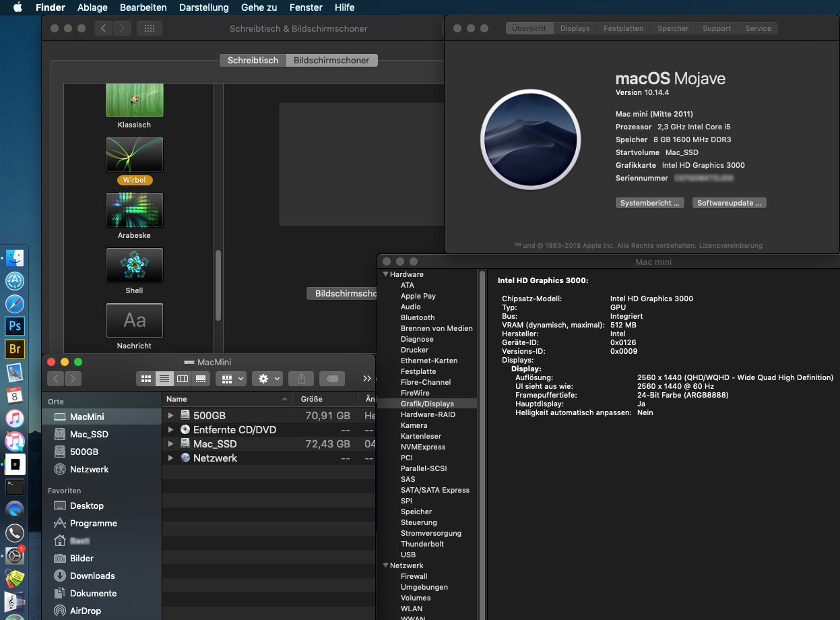Screen dimensions: 840x620
Task: Click the Systembericht button
Action: point(650,203)
